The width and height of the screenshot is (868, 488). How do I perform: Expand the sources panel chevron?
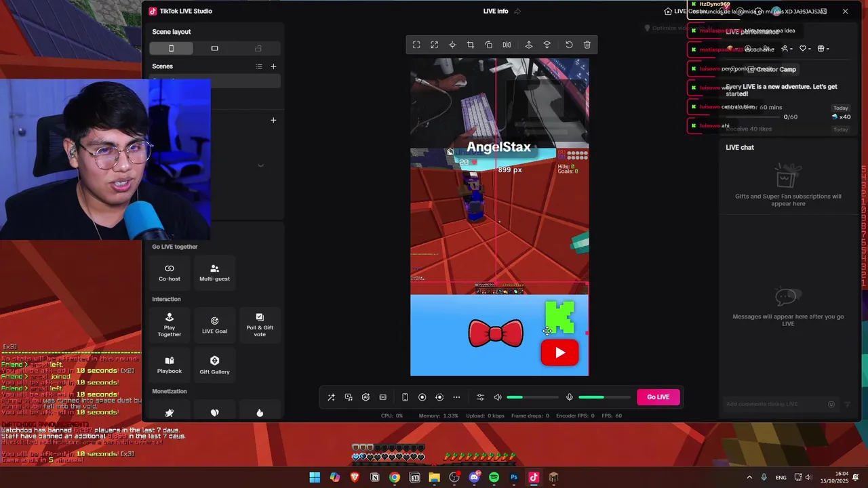(x=260, y=165)
